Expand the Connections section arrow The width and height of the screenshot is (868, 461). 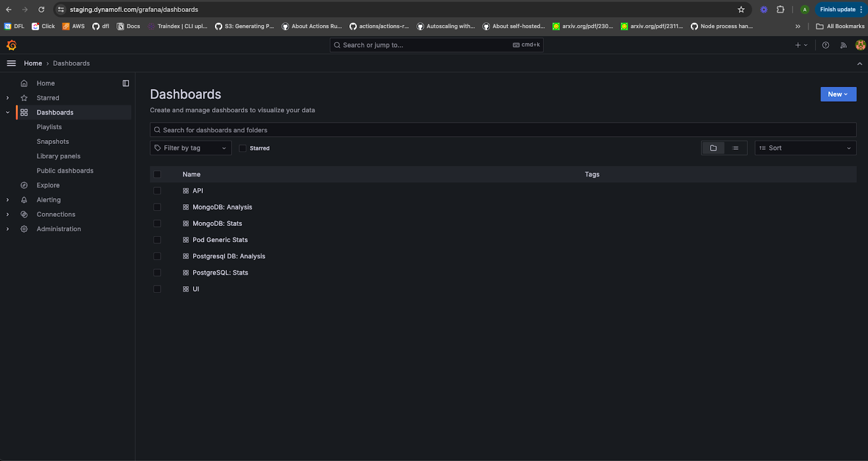(x=8, y=214)
